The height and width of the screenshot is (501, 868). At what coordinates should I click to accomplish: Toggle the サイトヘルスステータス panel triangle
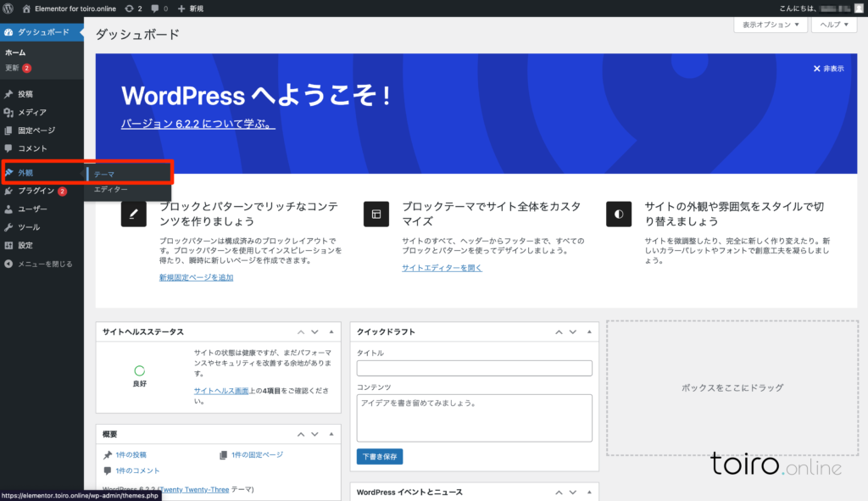pos(331,331)
